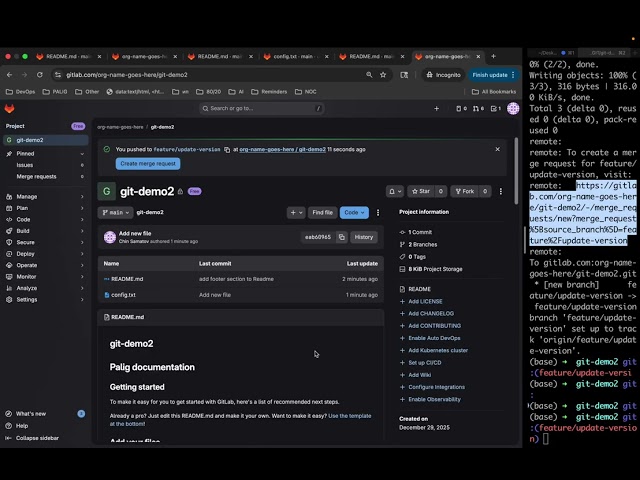Click Add LICENSE link
The width and height of the screenshot is (640, 480).
[x=425, y=302]
